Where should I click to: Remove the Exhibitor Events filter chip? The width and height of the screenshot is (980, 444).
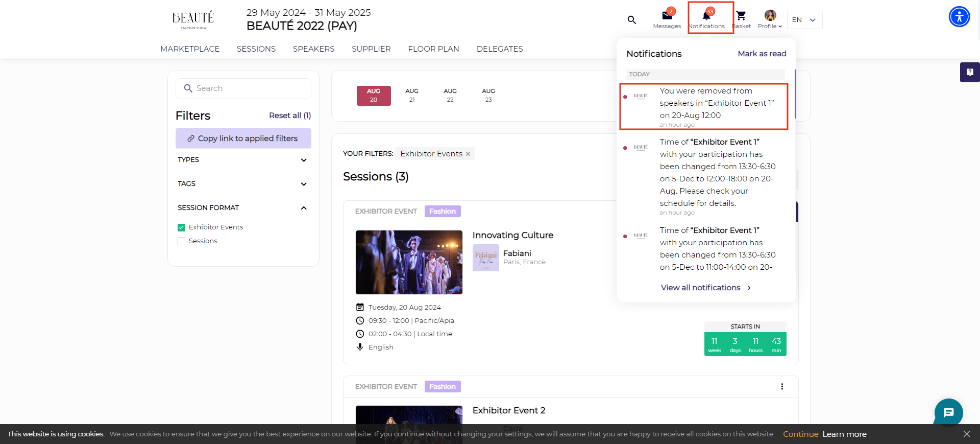[468, 154]
